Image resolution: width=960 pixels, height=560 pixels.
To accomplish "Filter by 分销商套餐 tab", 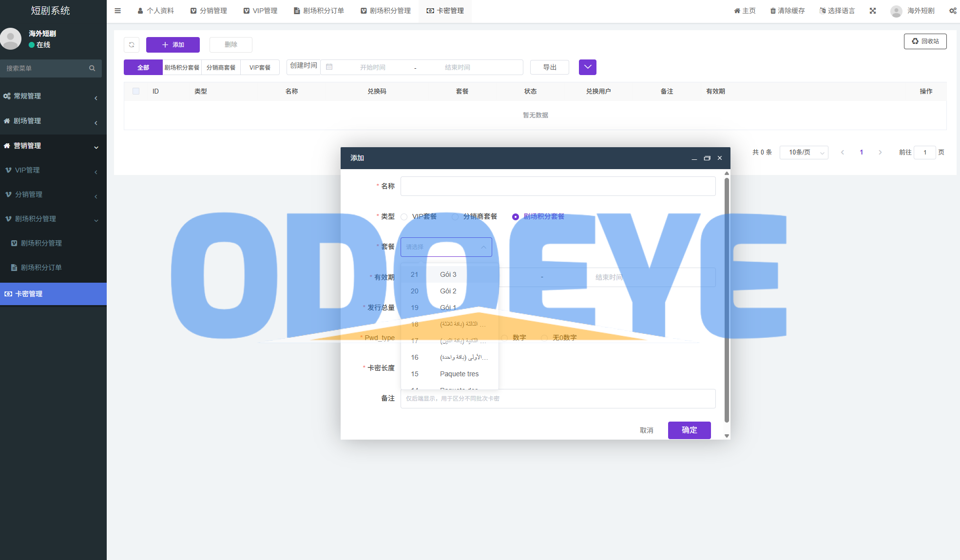I will click(221, 67).
